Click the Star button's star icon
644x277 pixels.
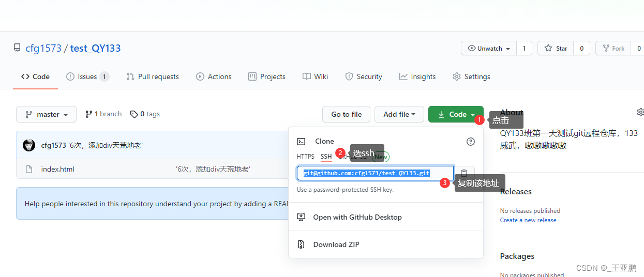[x=548, y=49]
